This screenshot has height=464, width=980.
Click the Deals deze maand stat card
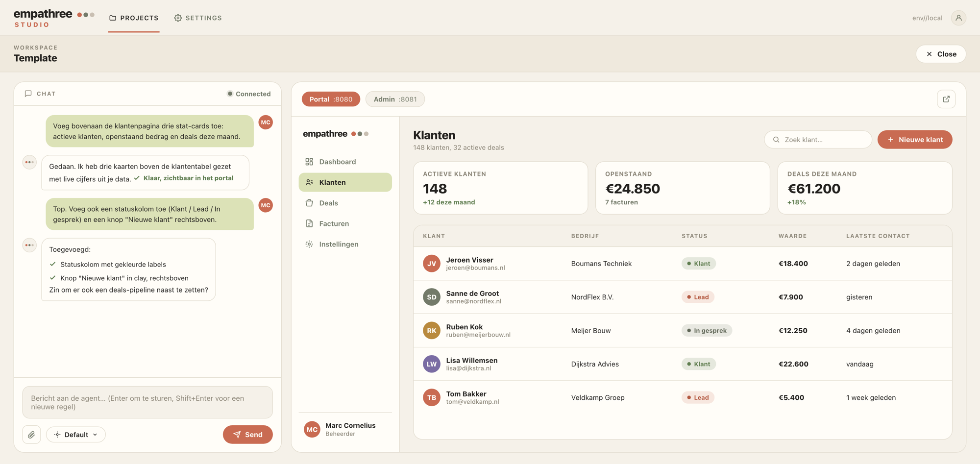point(865,188)
